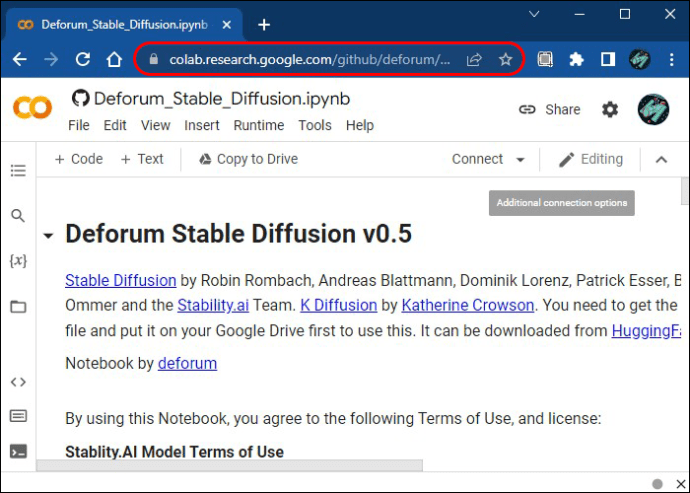Expand additional connection options arrow
Image resolution: width=690 pixels, height=493 pixels.
click(x=520, y=159)
